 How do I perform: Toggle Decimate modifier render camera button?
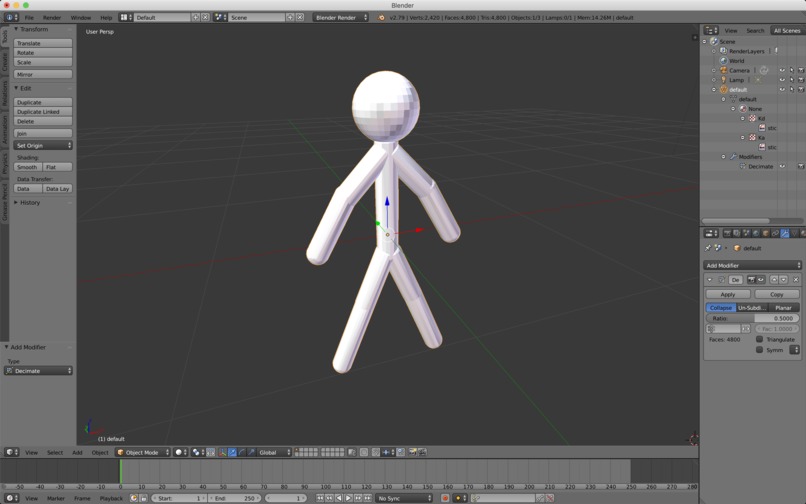pyautogui.click(x=751, y=280)
